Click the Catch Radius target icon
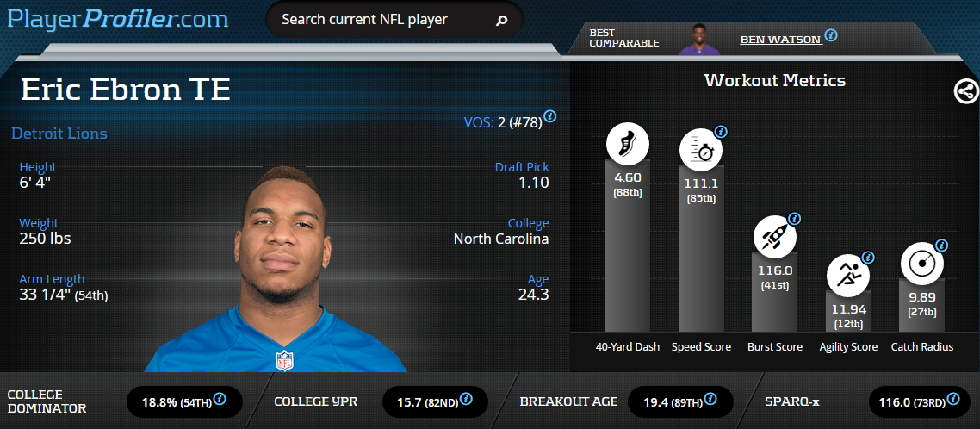Screen dimensions: 980x429 922,264
